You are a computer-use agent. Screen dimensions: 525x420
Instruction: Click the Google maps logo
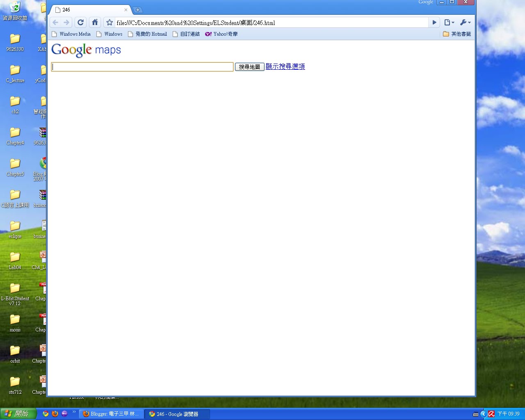point(86,50)
